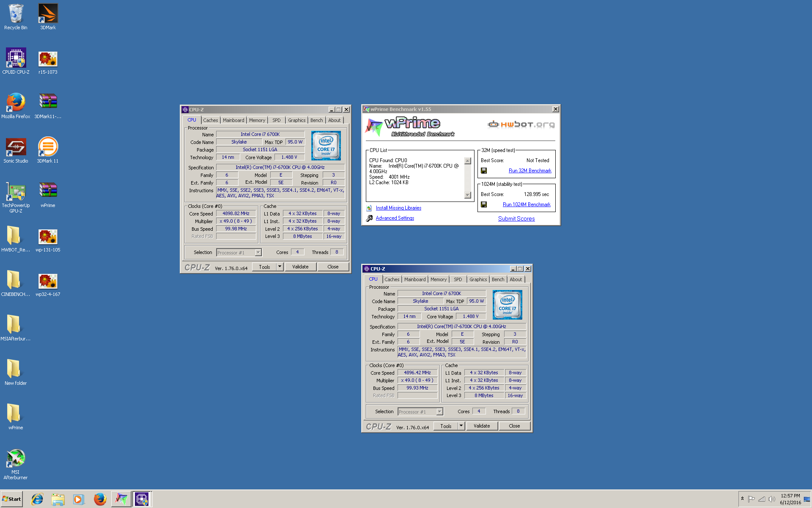The width and height of the screenshot is (812, 508).
Task: Open the Recycle Bin desktop icon
Action: click(16, 17)
